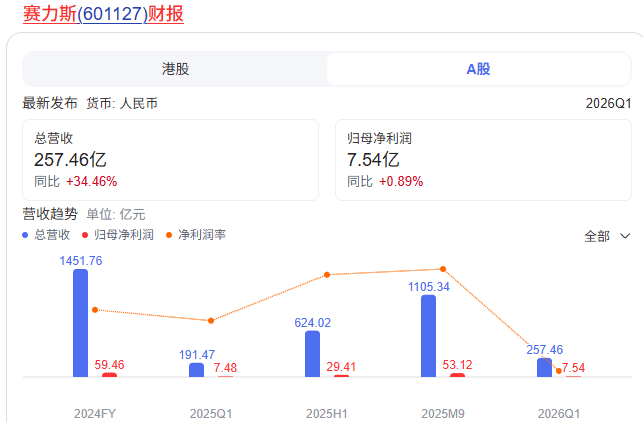The width and height of the screenshot is (643, 422).
Task: Click the 2025M9 net profit bar 53.12
Action: [457, 375]
